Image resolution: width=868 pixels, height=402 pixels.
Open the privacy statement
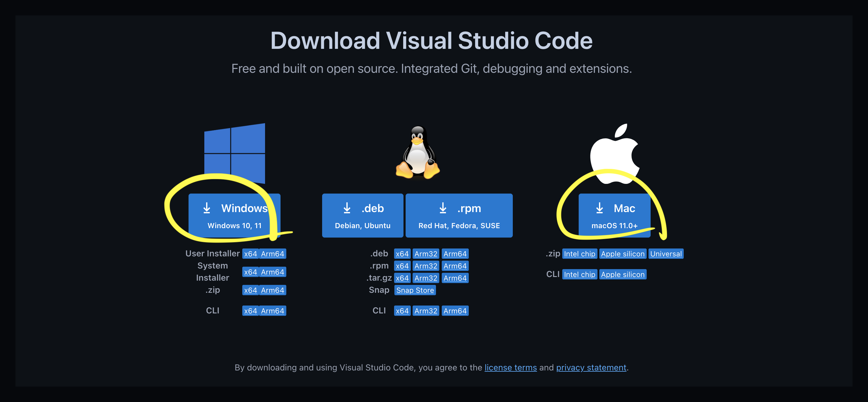click(x=591, y=367)
